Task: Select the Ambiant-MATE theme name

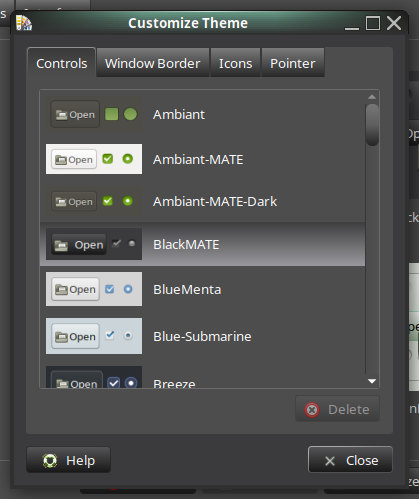Action: click(198, 160)
